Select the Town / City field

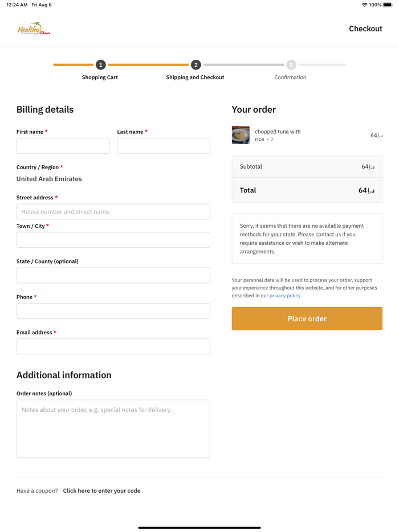point(113,240)
